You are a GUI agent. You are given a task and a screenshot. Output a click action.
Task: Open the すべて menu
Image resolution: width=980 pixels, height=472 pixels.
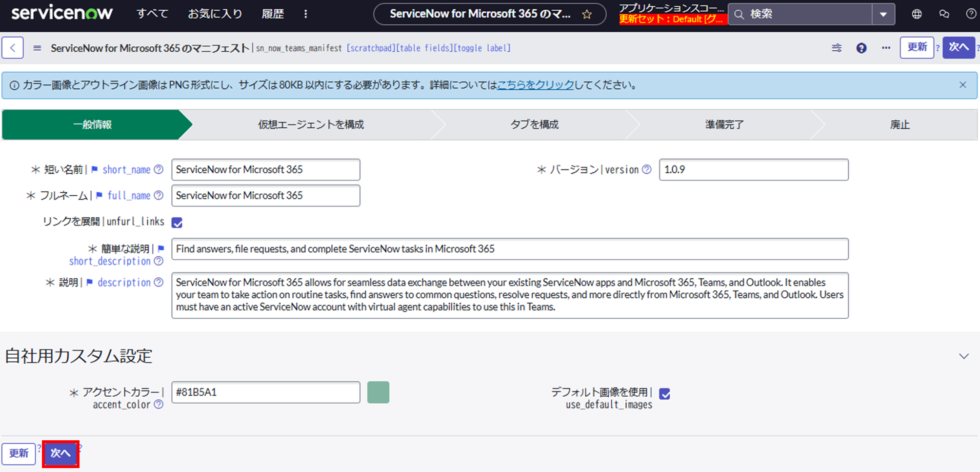[152, 14]
